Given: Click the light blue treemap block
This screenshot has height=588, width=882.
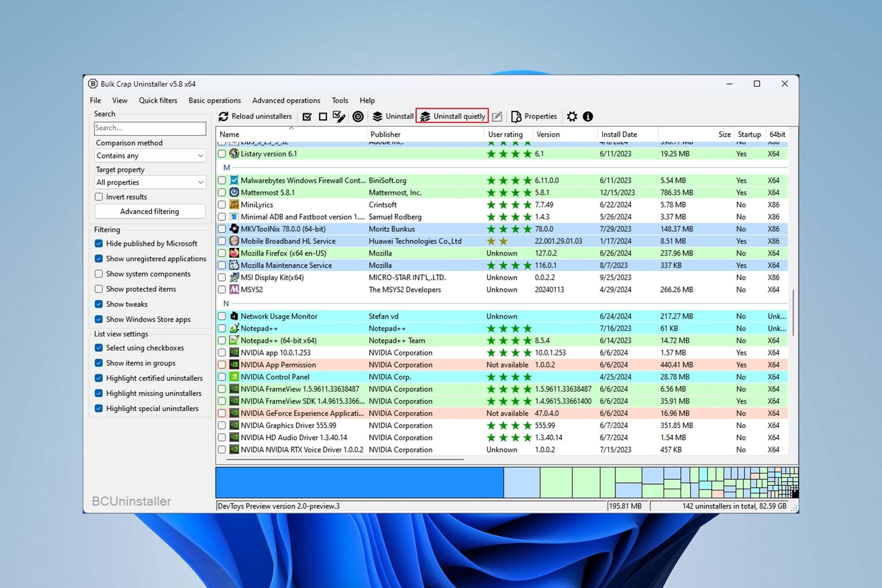Looking at the screenshot, I should pos(522,482).
